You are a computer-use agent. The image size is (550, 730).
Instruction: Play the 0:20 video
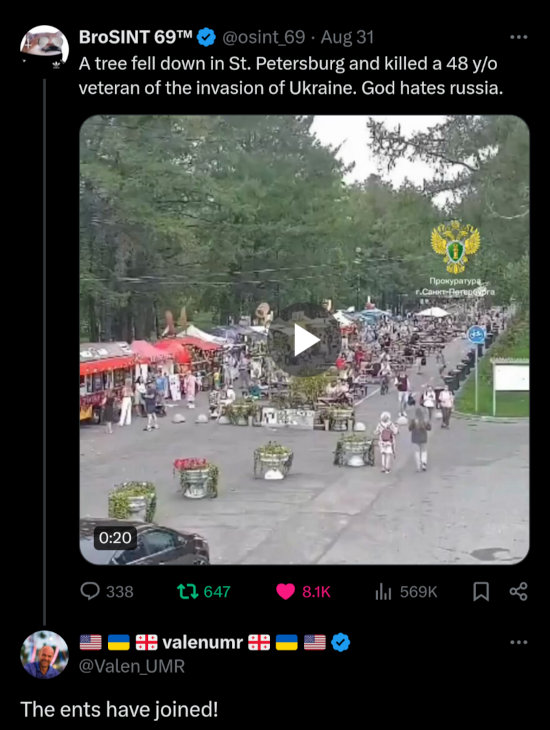pyautogui.click(x=305, y=340)
